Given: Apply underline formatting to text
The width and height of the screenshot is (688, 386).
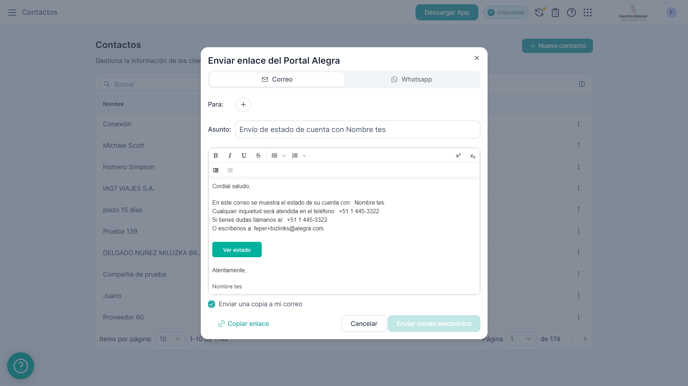Looking at the screenshot, I should [x=244, y=156].
